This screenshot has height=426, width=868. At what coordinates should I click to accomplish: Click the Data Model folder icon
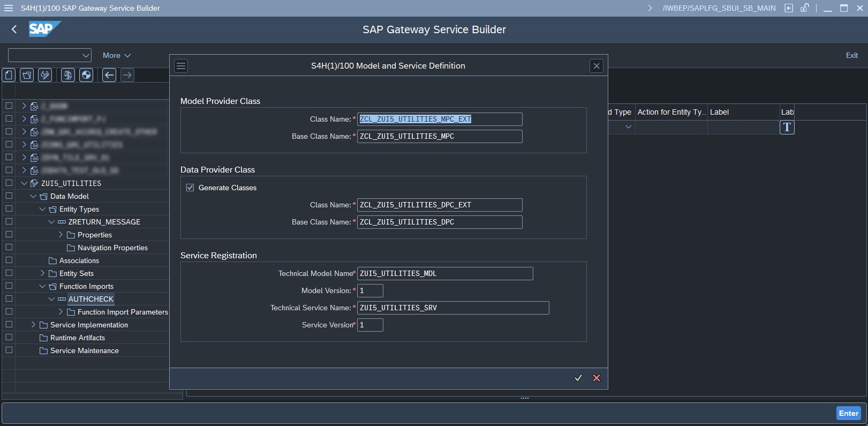pyautogui.click(x=43, y=197)
